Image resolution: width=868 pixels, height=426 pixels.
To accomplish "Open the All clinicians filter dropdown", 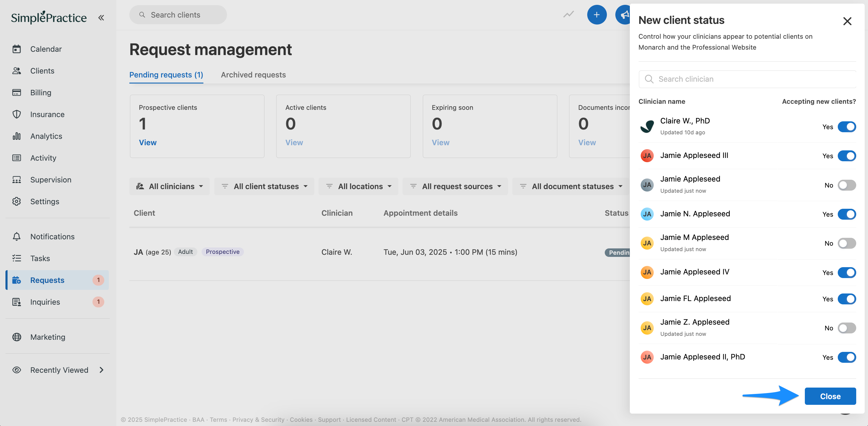I will click(170, 186).
